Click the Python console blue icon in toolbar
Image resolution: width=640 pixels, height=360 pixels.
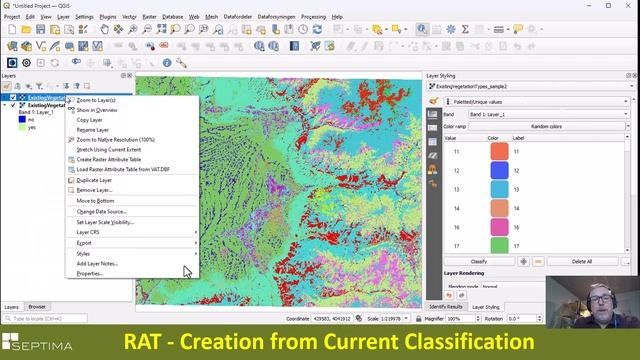(295, 46)
